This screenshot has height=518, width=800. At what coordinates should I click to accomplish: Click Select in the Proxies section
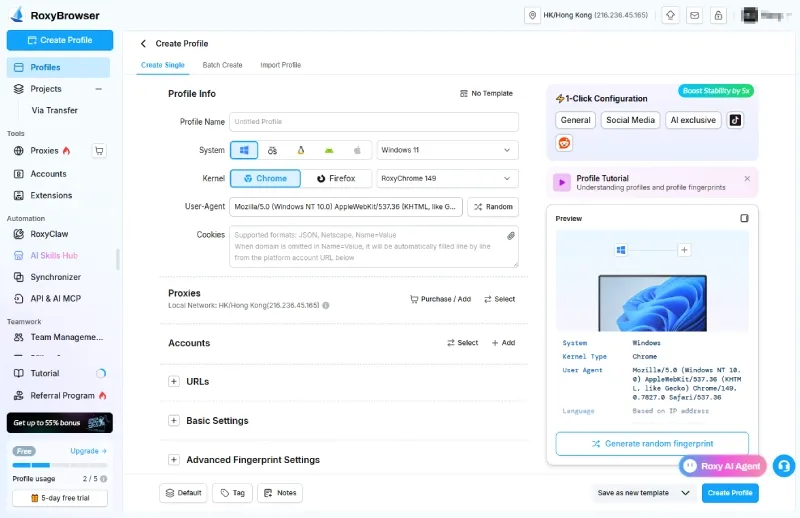[x=499, y=299]
